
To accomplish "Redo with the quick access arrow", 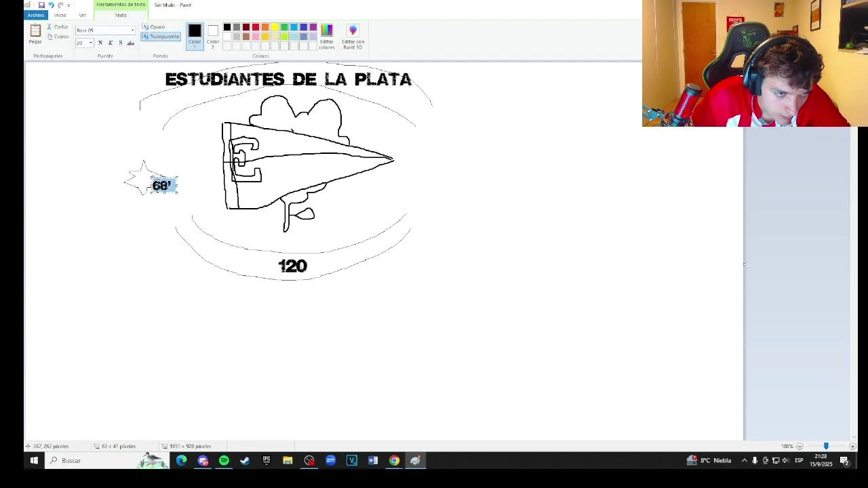I will [x=60, y=5].
